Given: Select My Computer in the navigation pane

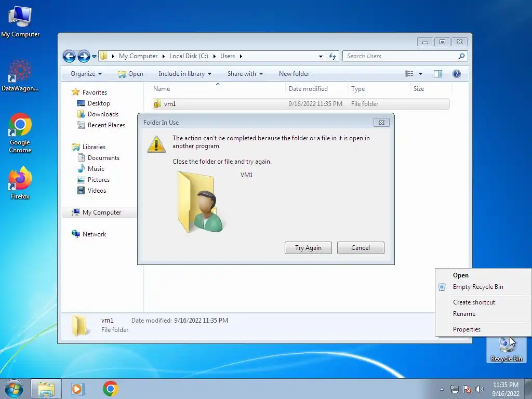Looking at the screenshot, I should point(99,212).
